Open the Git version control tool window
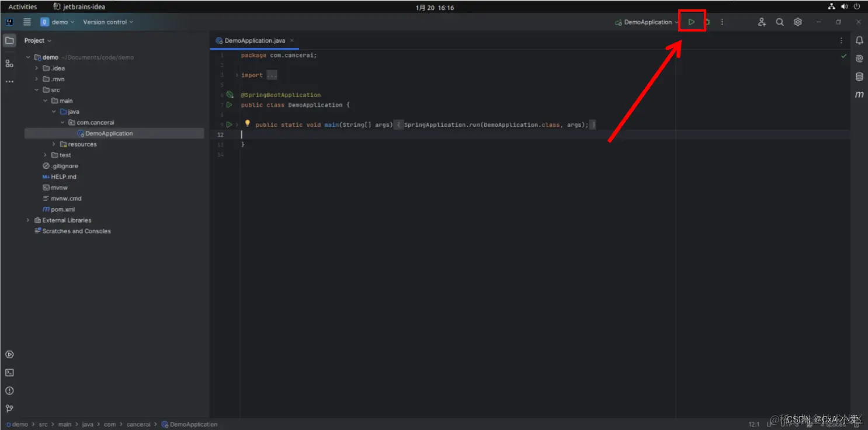The height and width of the screenshot is (430, 868). coord(9,408)
